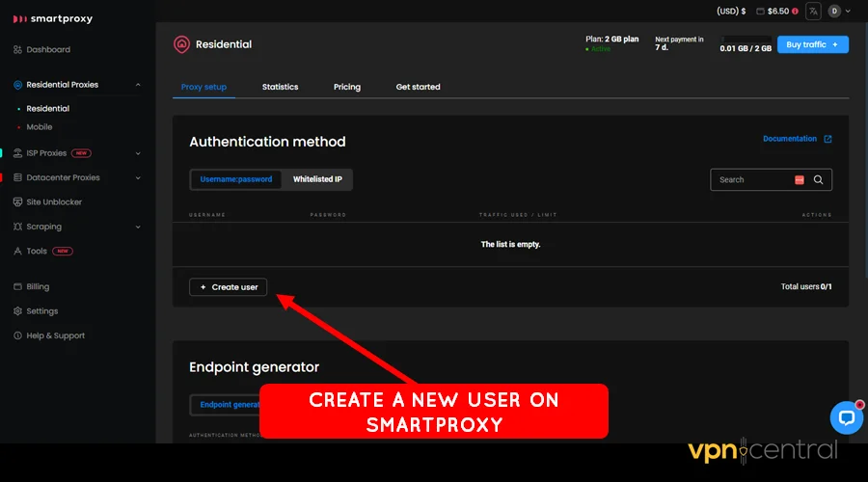
Task: Click the traffic usage progress bar
Action: (746, 40)
